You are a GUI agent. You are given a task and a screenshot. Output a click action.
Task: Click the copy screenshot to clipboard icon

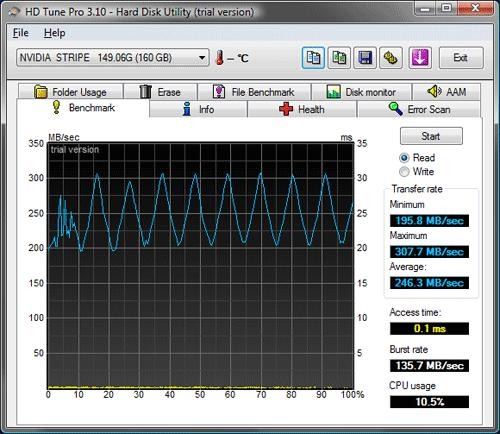click(x=339, y=58)
